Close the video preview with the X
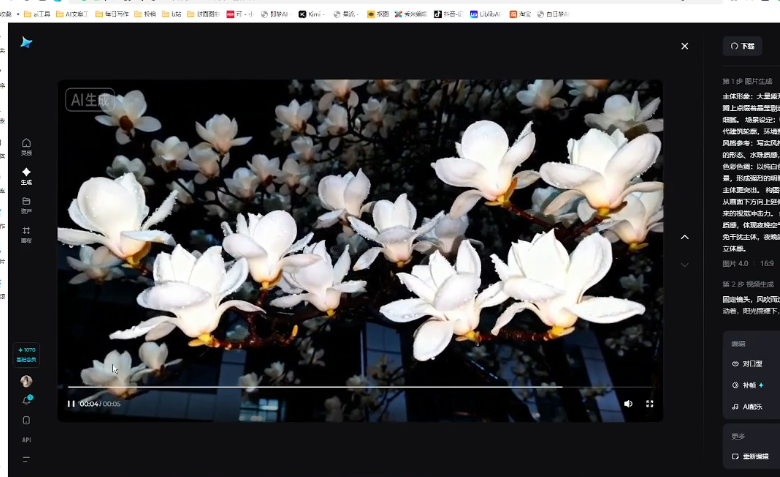This screenshot has width=780, height=477. point(685,46)
